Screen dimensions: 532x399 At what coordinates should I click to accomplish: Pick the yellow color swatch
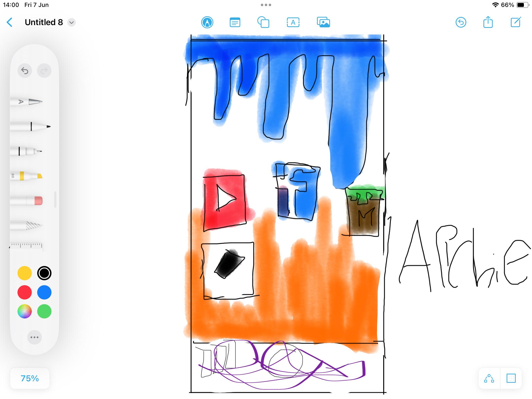25,273
